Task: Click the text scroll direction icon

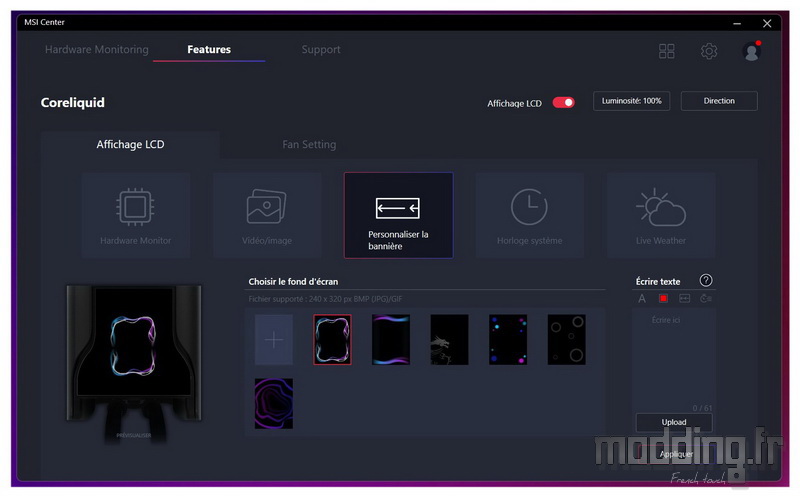Action: [x=685, y=298]
